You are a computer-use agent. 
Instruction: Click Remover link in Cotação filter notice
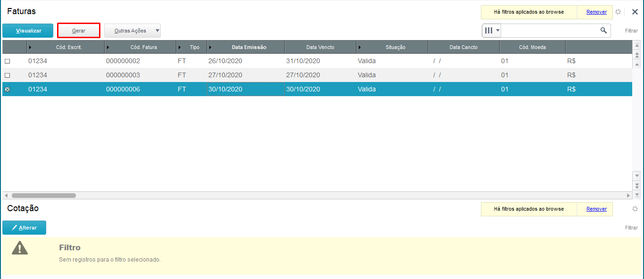click(596, 209)
